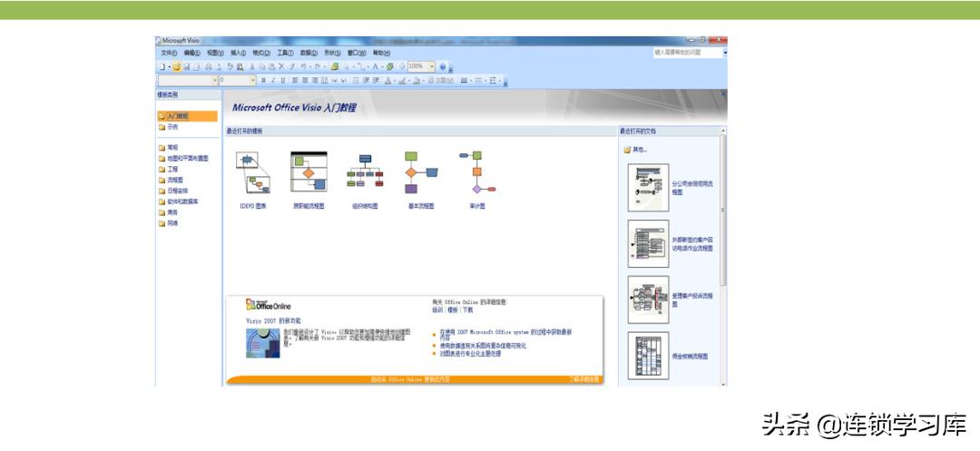Open the 工具 (Tools) menu
Image resolution: width=980 pixels, height=451 pixels.
pos(285,54)
